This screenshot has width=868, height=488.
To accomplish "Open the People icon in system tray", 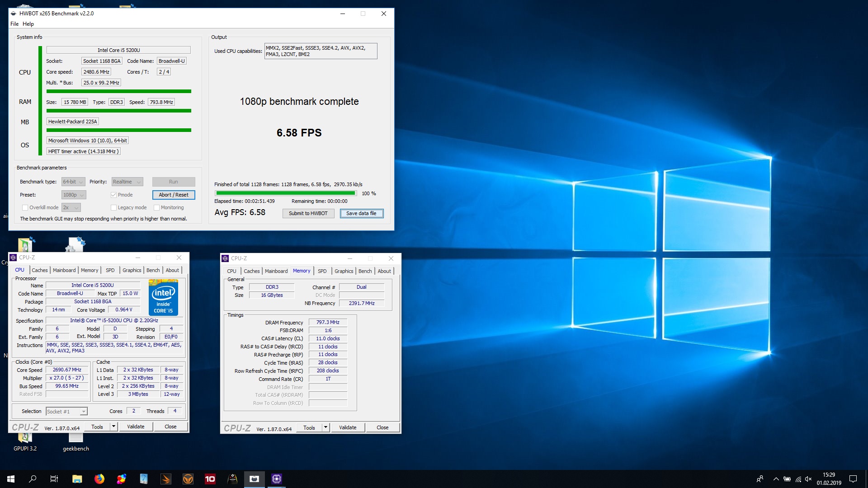I will tap(760, 479).
